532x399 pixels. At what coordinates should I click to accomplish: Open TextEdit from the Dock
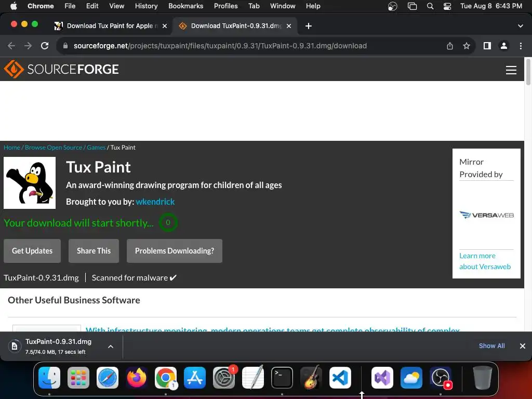coord(253,377)
